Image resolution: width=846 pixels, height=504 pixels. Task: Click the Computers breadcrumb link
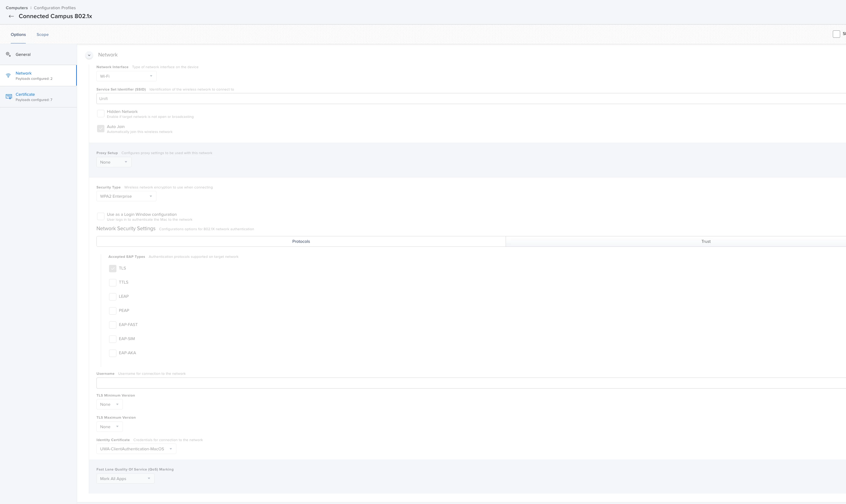point(17,8)
